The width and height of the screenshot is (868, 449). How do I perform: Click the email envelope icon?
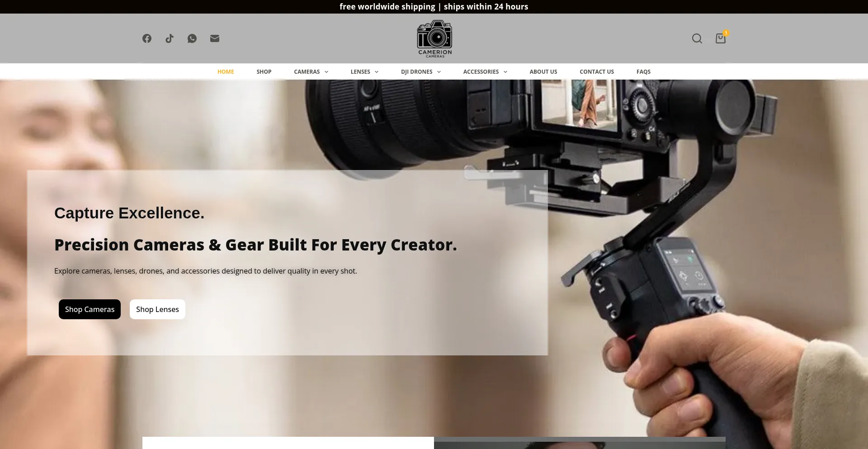[x=215, y=38]
